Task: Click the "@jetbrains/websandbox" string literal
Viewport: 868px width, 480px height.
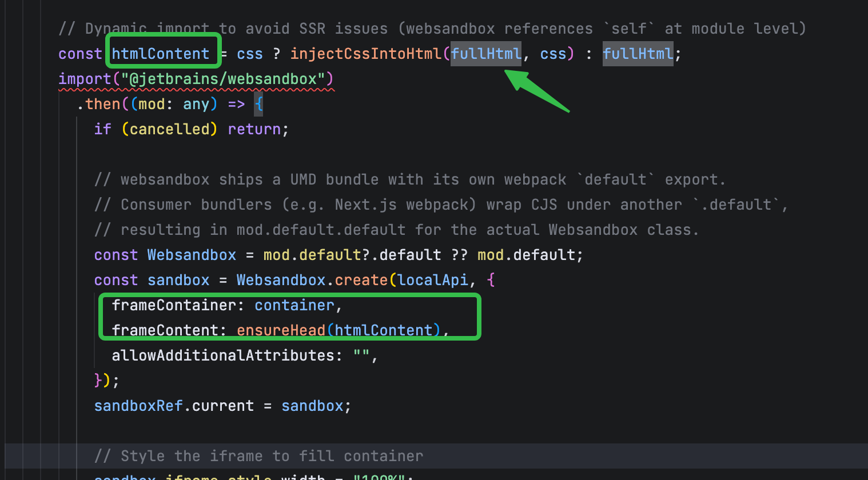Action: coord(223,79)
